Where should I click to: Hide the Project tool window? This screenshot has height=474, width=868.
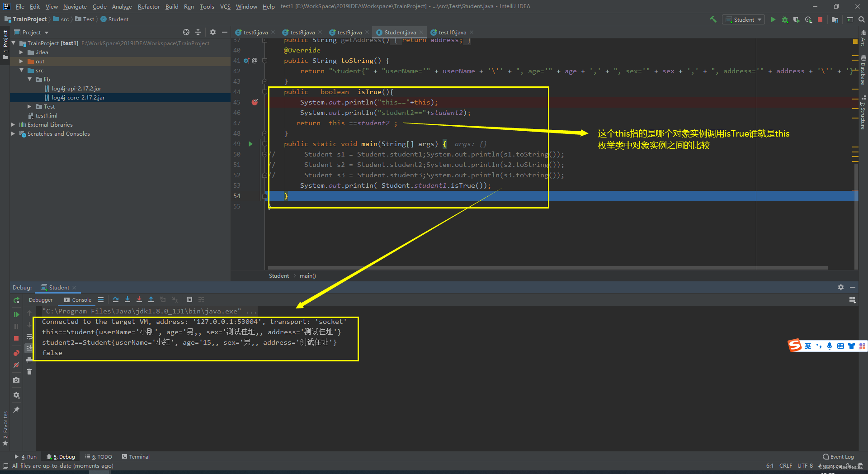pyautogui.click(x=225, y=32)
